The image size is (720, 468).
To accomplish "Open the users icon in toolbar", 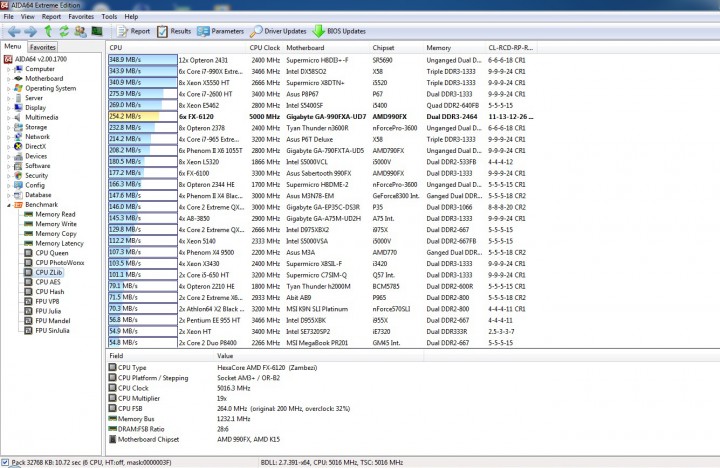I will click(80, 31).
